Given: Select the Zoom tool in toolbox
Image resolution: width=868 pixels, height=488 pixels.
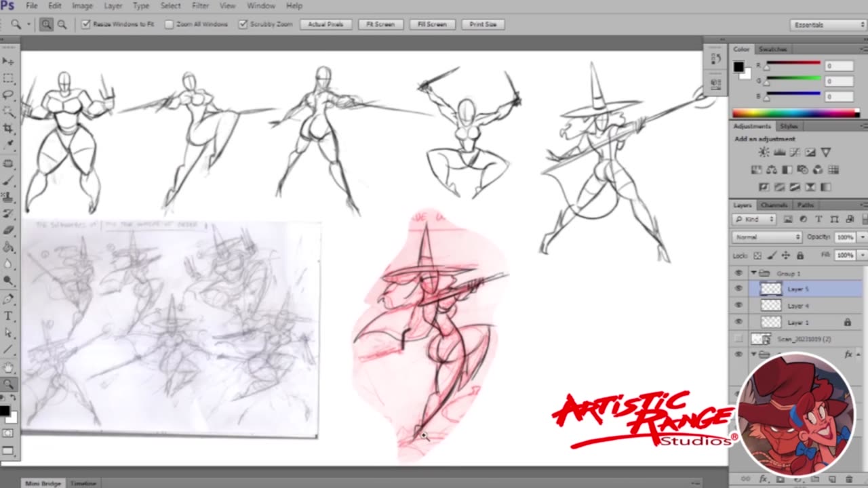Looking at the screenshot, I should pos(8,384).
